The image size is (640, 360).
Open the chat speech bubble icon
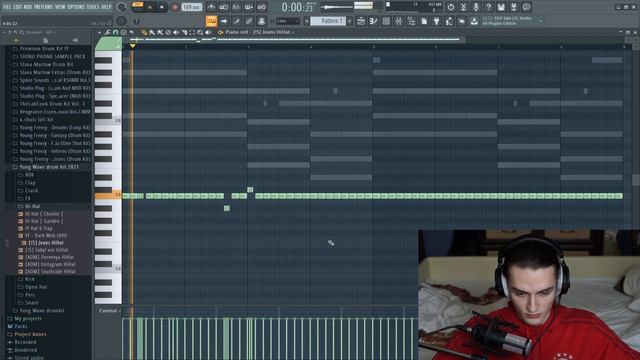(527, 7)
